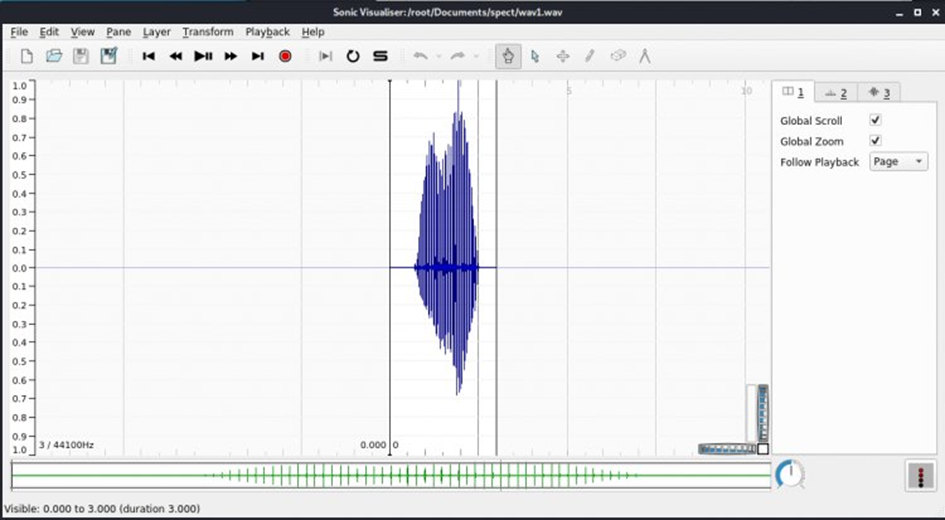This screenshot has height=520, width=945.
Task: Open the Edit menu
Action: tap(49, 32)
